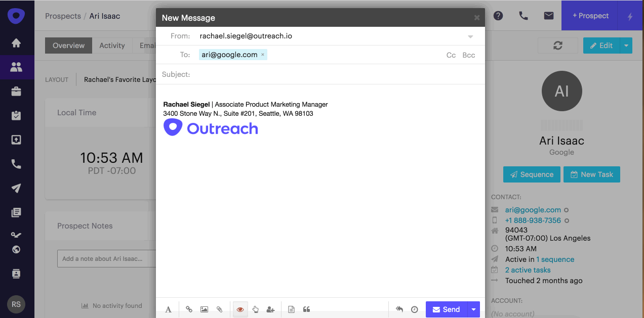Insert a hyperlink using the link icon
Image resolution: width=644 pixels, height=318 pixels.
pos(188,309)
